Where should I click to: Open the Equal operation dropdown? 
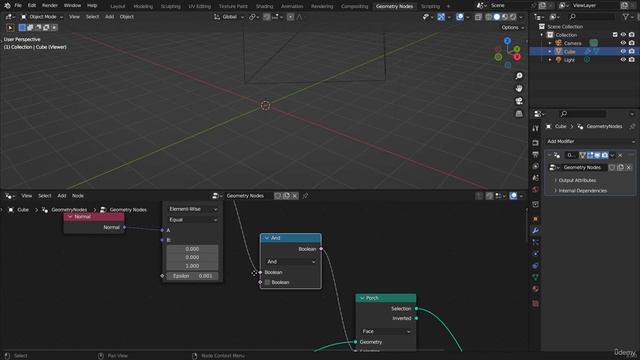point(192,220)
